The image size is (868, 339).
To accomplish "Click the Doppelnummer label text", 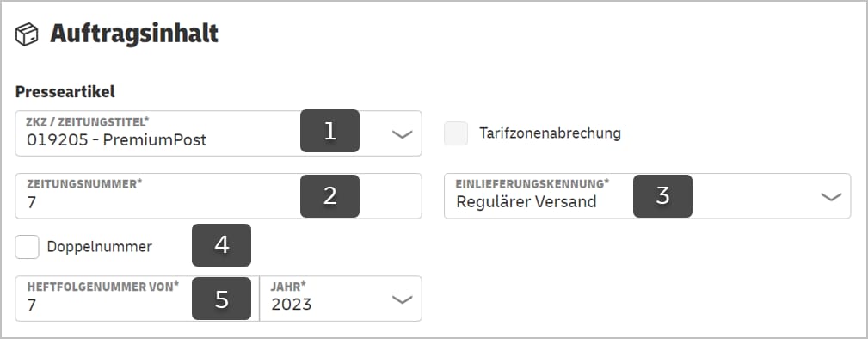I will click(x=100, y=247).
